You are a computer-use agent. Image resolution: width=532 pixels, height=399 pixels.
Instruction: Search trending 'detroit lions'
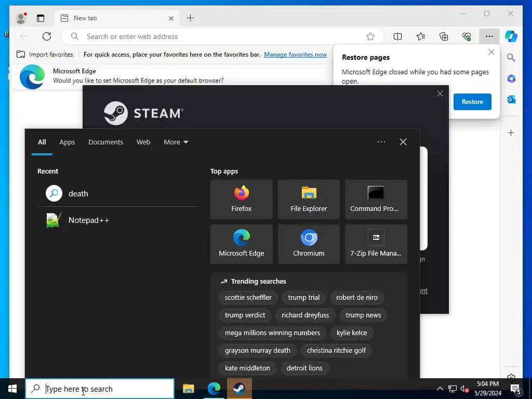pos(304,368)
